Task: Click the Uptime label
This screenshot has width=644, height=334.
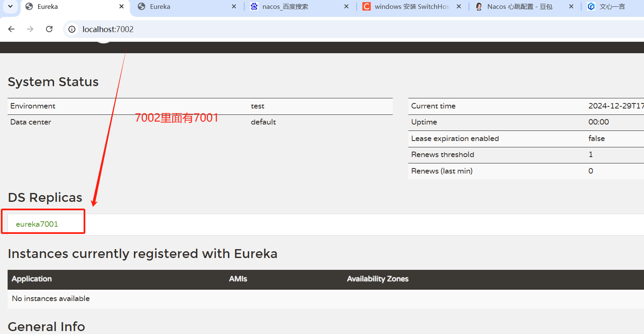Action: 424,122
